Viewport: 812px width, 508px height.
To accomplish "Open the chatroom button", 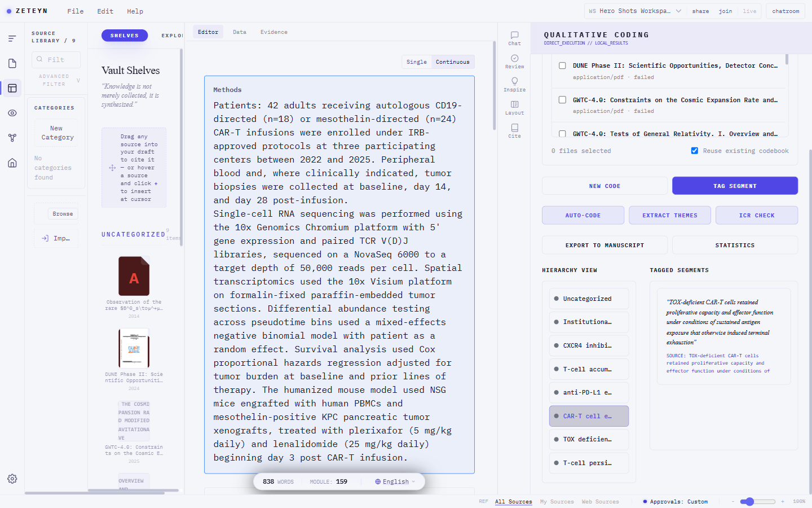I will 785,11.
